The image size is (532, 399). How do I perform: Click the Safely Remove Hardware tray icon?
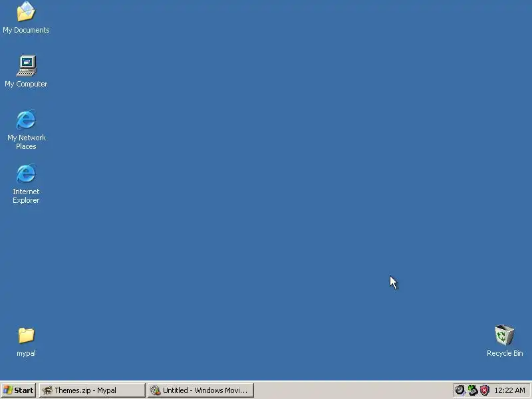coord(472,390)
